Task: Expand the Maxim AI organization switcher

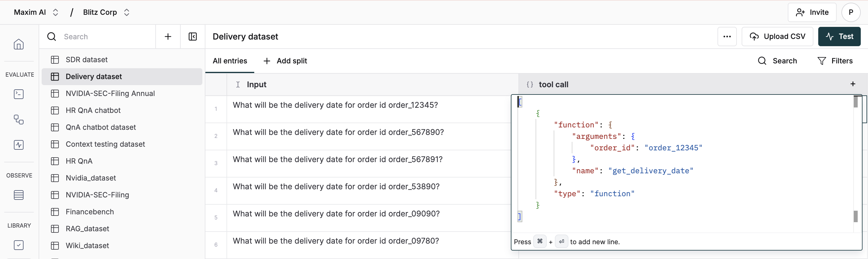Action: tap(55, 12)
